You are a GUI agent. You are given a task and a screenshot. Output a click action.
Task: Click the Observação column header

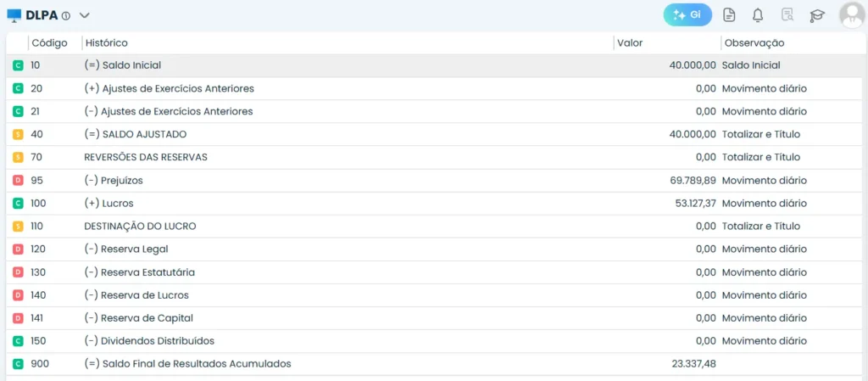[754, 42]
